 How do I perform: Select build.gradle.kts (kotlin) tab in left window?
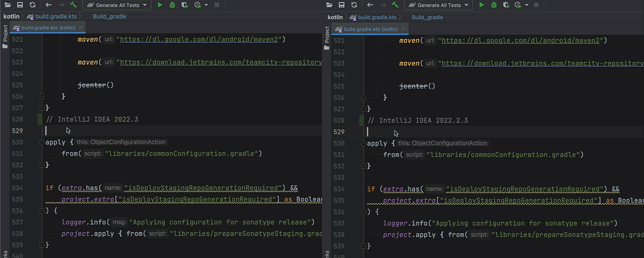(x=48, y=28)
